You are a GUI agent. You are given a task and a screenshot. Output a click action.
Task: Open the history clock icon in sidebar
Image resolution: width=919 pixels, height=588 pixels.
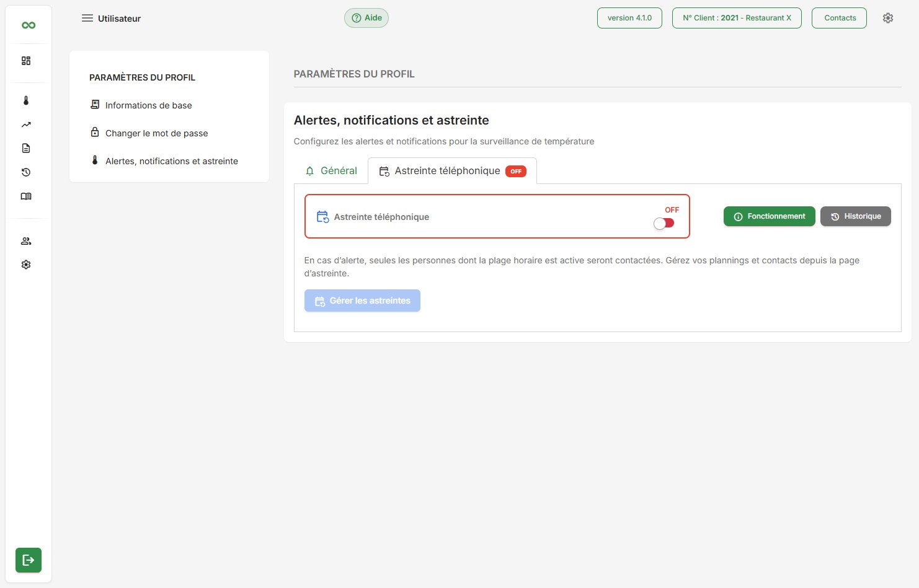pos(26,172)
